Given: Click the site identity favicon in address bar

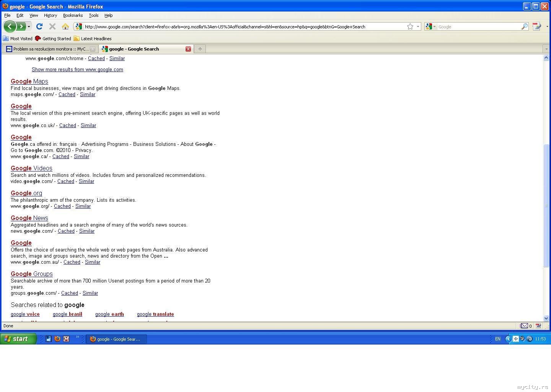Looking at the screenshot, I should coord(79,26).
